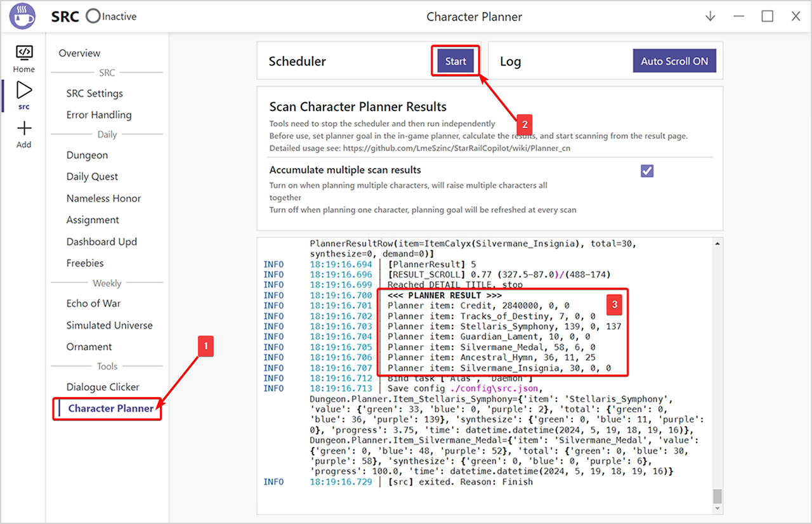Select Dashboard Upd item
This screenshot has height=524, width=812.
[x=101, y=242]
